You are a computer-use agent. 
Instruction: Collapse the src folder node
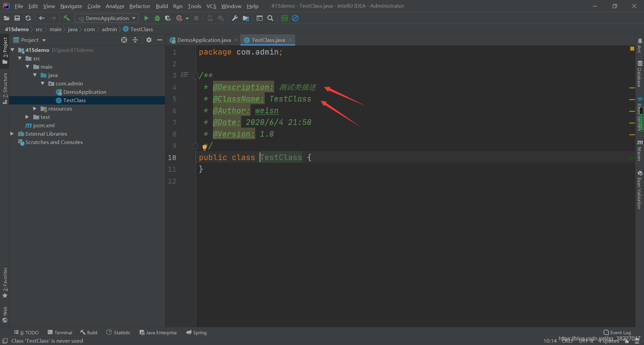coord(20,58)
